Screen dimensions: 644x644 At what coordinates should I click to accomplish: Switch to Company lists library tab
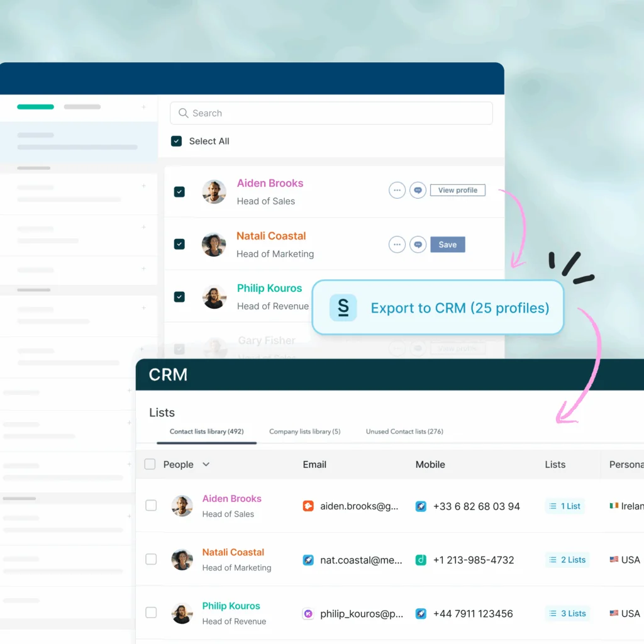(304, 431)
